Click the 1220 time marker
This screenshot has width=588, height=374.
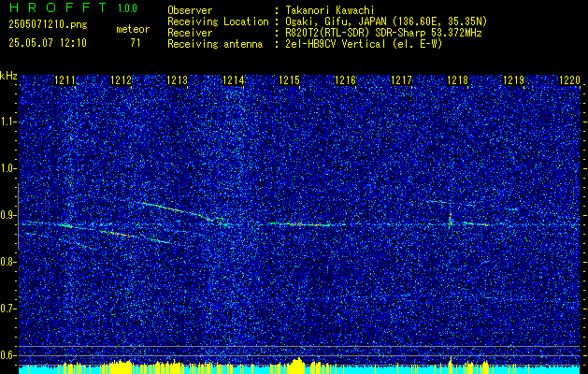pos(569,79)
